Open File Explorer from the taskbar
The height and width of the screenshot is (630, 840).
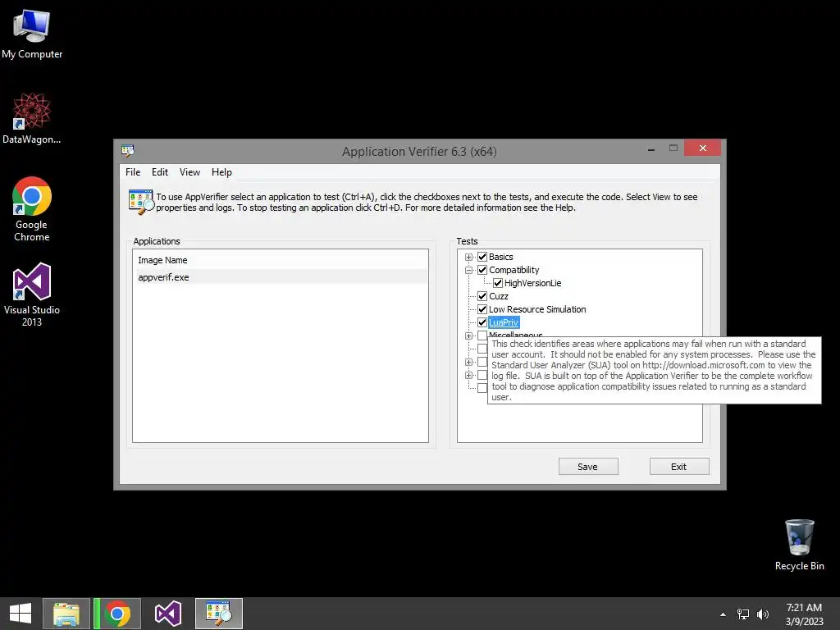(x=66, y=614)
